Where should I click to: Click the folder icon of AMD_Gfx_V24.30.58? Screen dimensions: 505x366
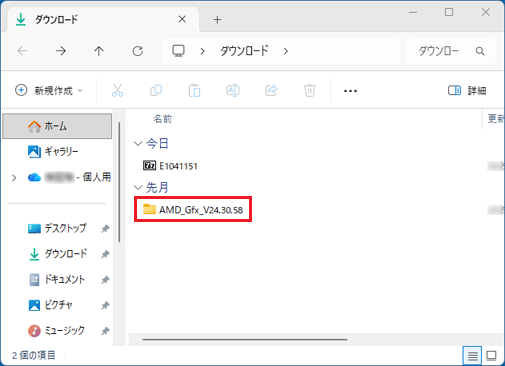[x=149, y=209]
